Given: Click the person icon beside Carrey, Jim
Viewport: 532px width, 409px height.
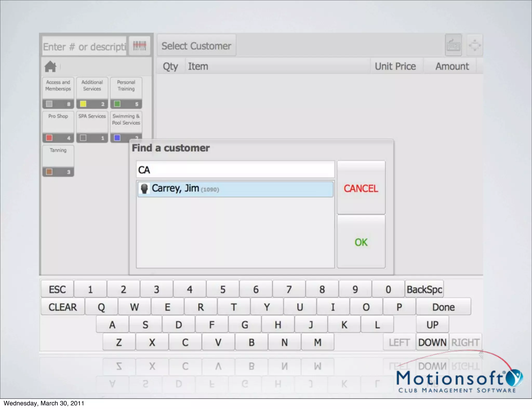Looking at the screenshot, I should (x=144, y=188).
